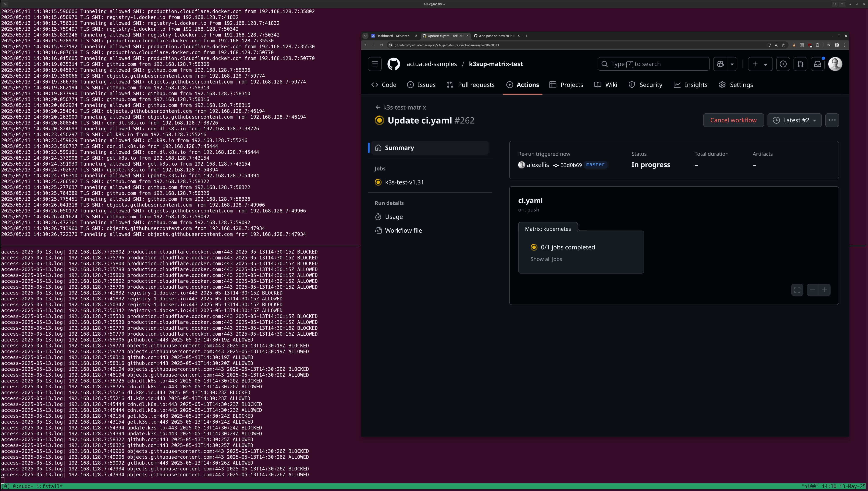The image size is (868, 491).
Task: Click the GitHub Octocat logo
Action: (393, 64)
